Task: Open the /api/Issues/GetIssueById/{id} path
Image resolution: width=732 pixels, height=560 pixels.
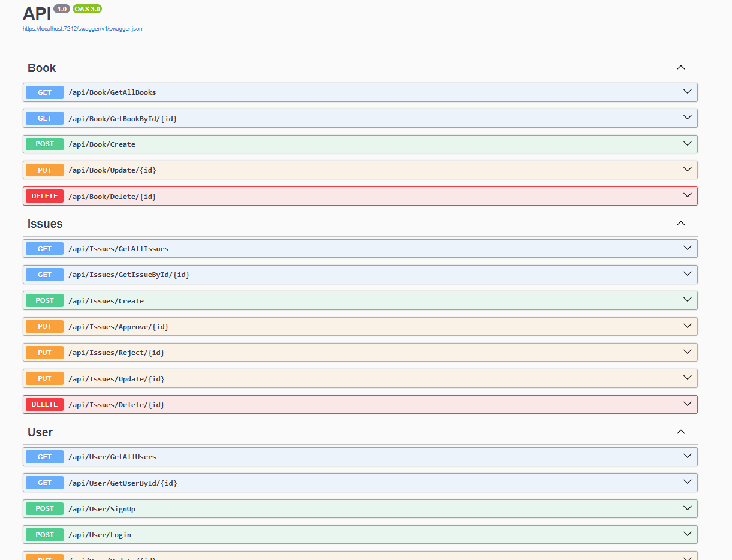Action: (129, 275)
